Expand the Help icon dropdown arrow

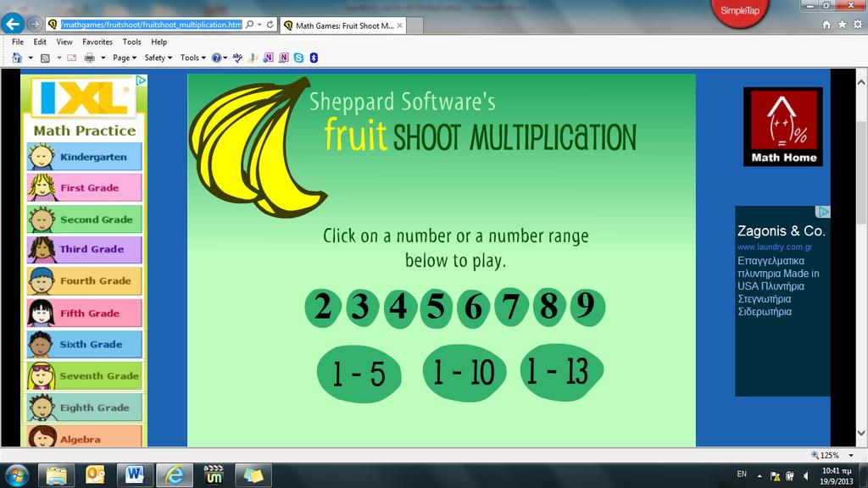pyautogui.click(x=225, y=58)
